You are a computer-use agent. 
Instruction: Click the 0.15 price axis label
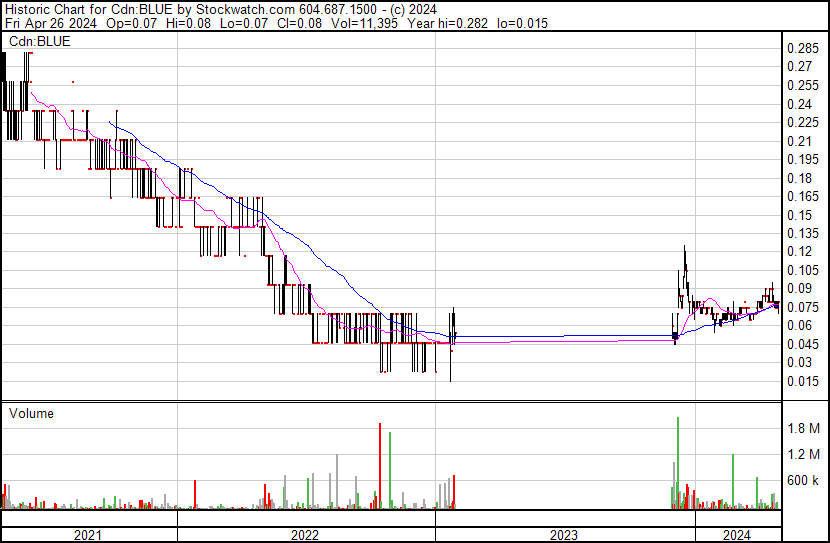tap(799, 215)
